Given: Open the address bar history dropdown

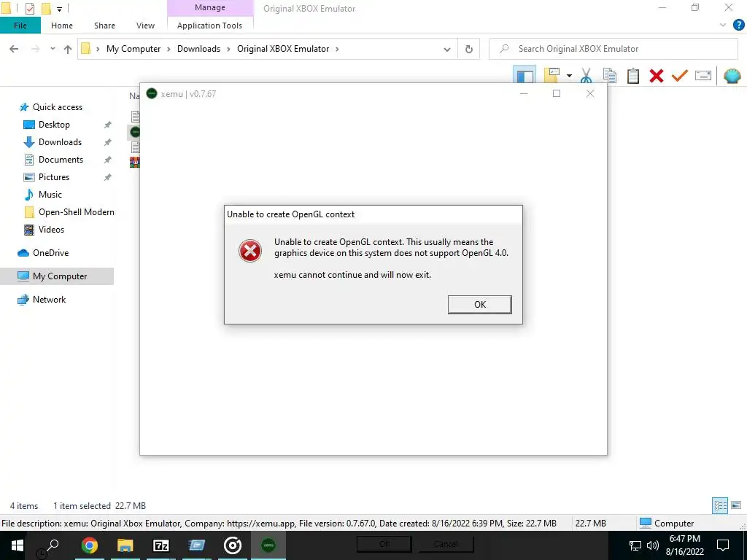Looking at the screenshot, I should tap(447, 49).
